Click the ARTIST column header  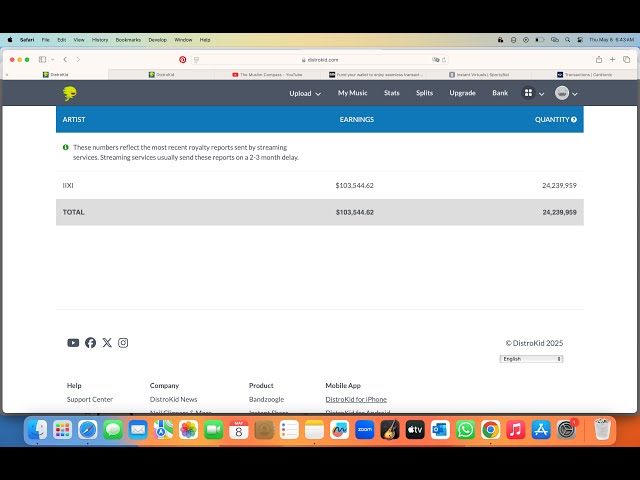[x=74, y=120]
